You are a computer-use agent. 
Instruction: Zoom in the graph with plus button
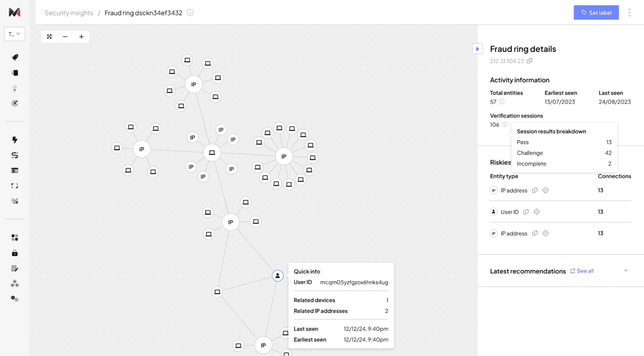click(x=81, y=37)
